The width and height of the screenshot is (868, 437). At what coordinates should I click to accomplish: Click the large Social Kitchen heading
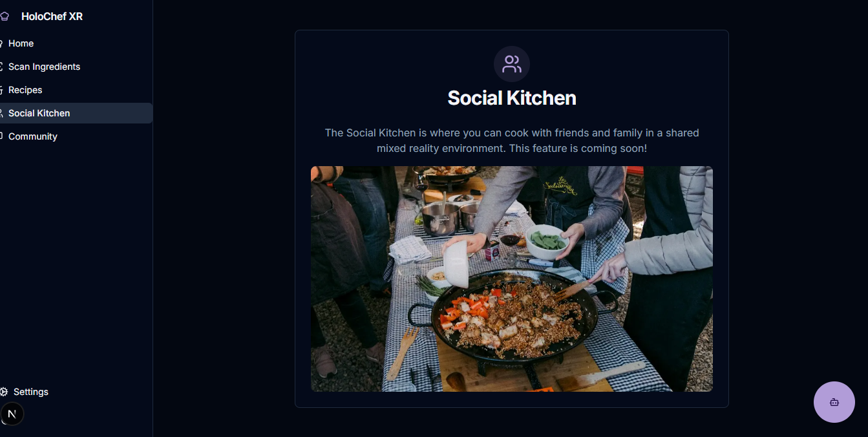[x=512, y=98]
